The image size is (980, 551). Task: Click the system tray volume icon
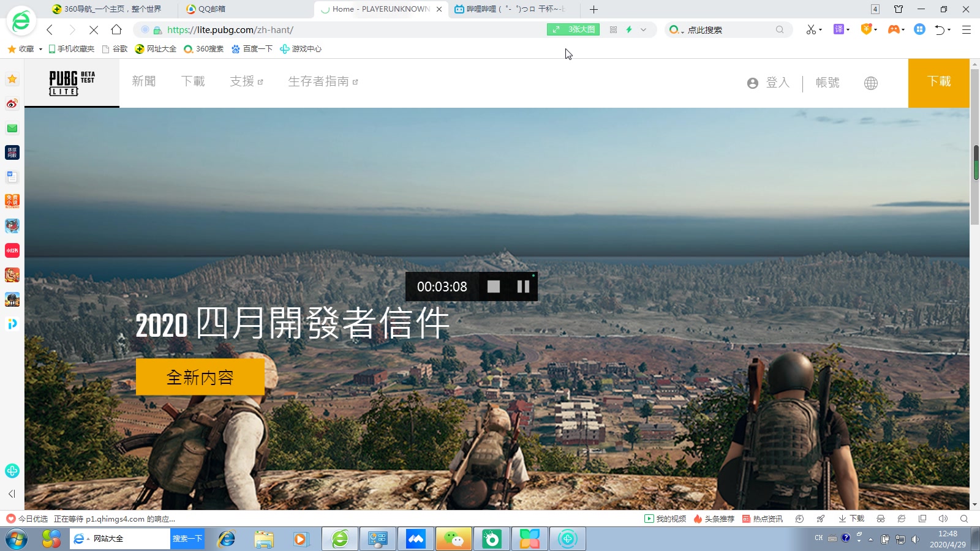(x=915, y=539)
